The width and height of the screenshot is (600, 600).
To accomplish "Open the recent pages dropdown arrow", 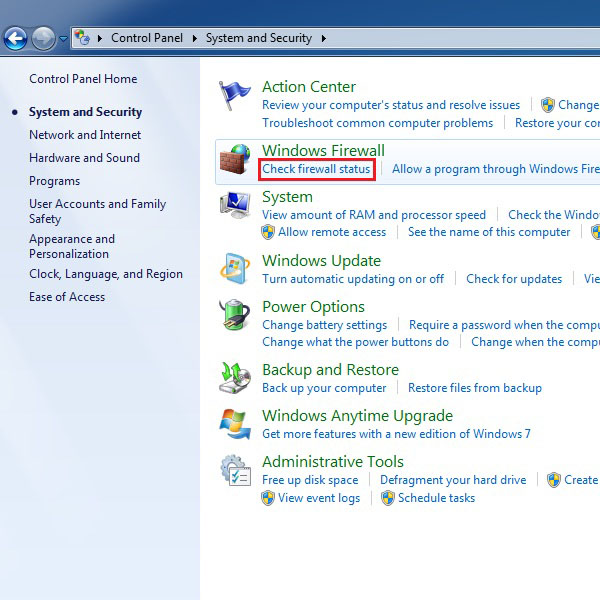I will pyautogui.click(x=63, y=39).
